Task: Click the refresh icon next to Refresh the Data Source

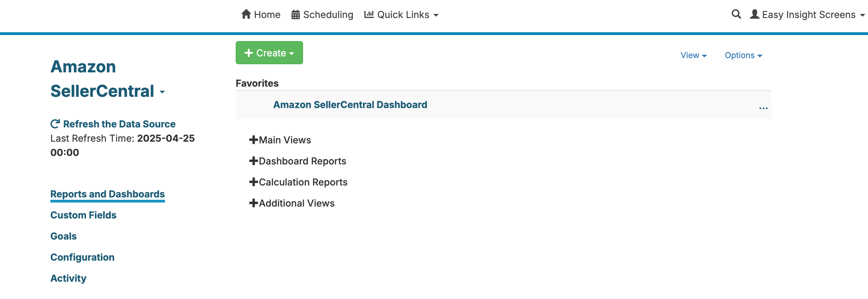Action: (x=55, y=123)
